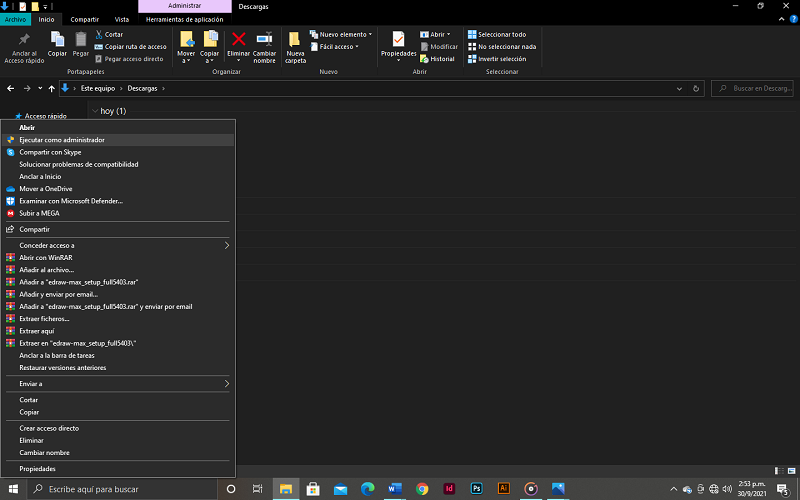Viewport: 800px width, 500px height.
Task: Click the refresh button
Action: pos(695,88)
